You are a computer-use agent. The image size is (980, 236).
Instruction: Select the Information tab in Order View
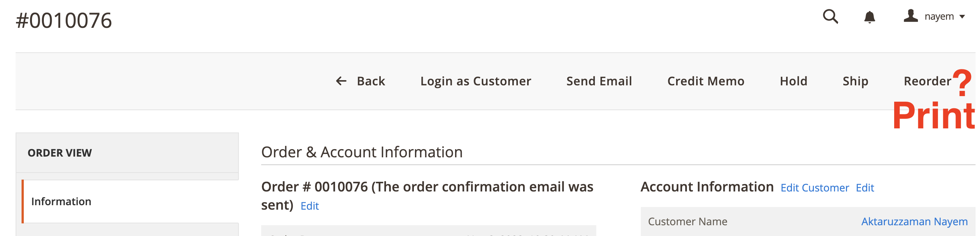[61, 201]
